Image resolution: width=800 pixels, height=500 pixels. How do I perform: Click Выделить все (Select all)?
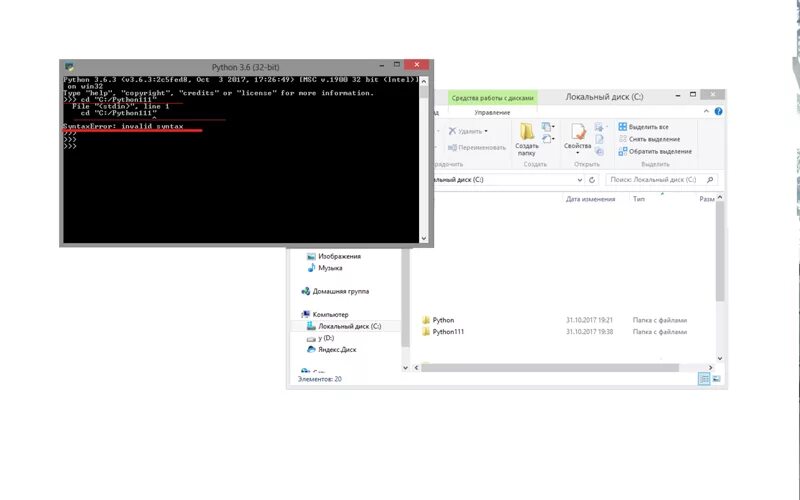pos(643,127)
